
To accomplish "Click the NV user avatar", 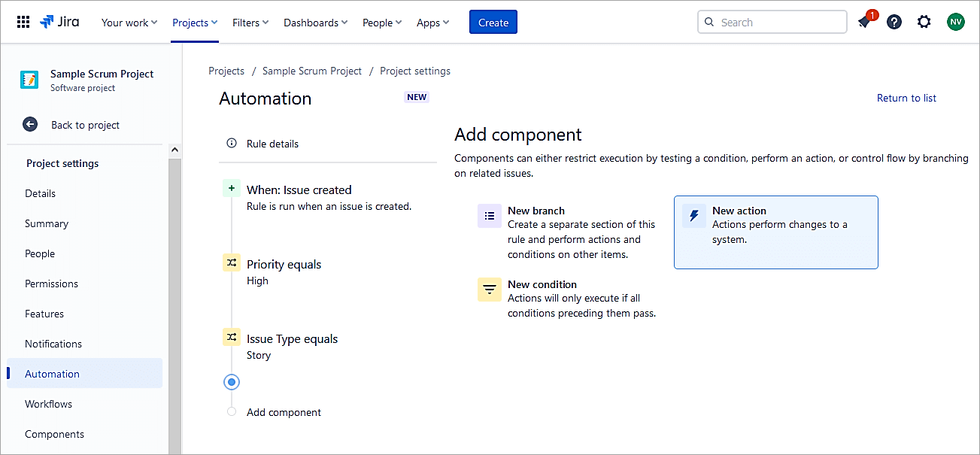I will point(955,23).
